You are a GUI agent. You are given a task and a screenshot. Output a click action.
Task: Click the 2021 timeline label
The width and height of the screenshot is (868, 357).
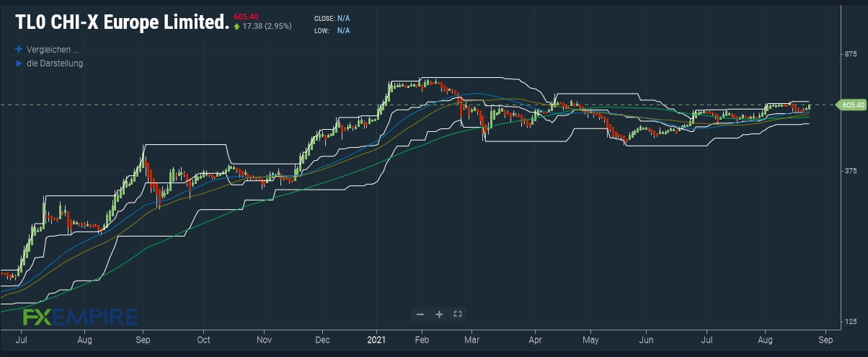377,338
